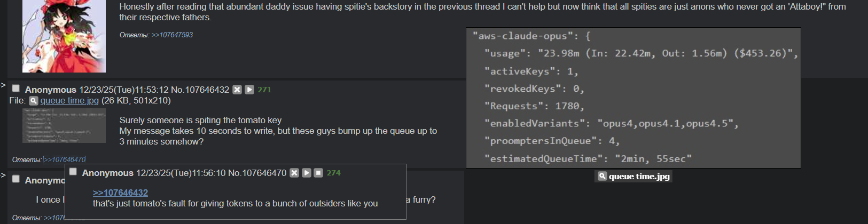Screen dimensions: 868x224
Task: Click the quoted >>107646432 link in popup
Action: [120, 193]
